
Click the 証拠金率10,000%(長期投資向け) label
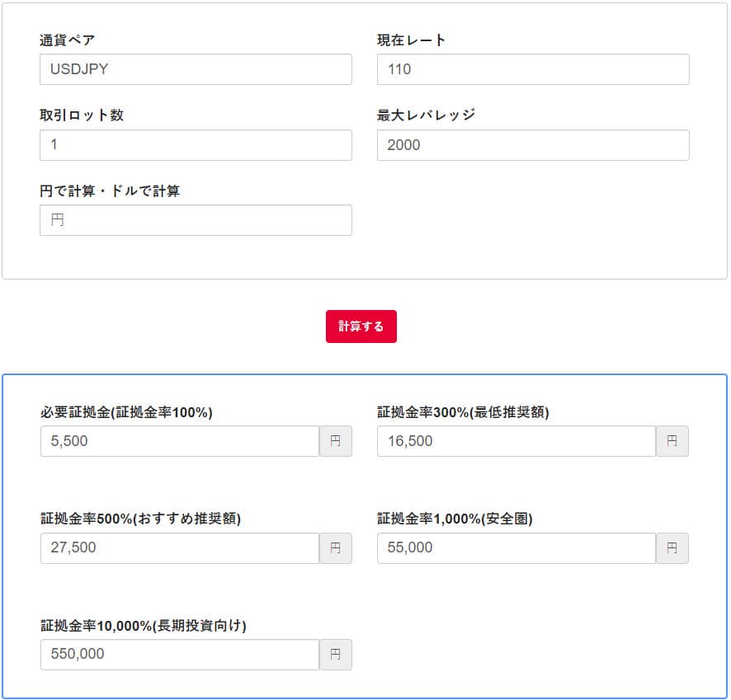pos(144,626)
